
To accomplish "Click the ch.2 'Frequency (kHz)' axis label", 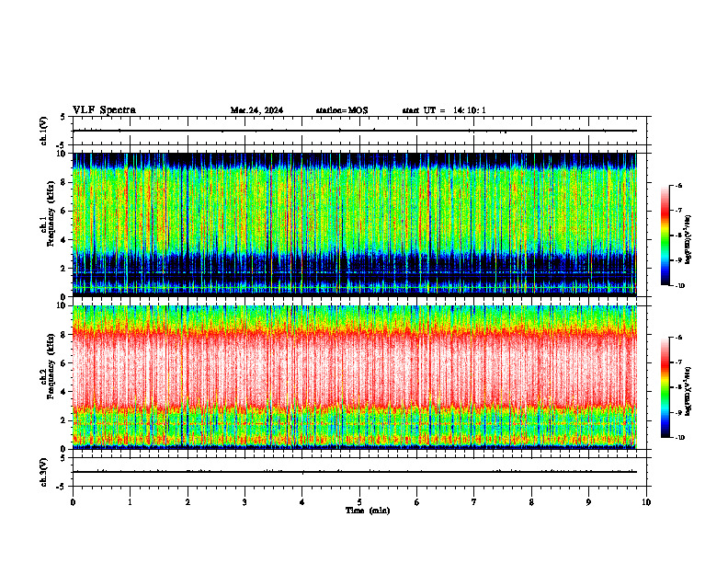I will tap(51, 364).
